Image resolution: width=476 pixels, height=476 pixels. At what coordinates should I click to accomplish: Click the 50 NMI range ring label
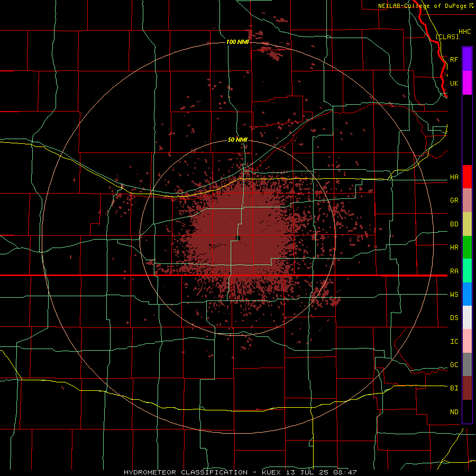point(237,140)
